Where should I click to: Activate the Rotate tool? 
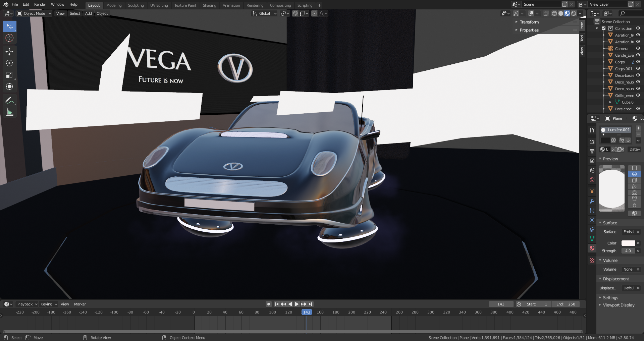click(x=9, y=63)
